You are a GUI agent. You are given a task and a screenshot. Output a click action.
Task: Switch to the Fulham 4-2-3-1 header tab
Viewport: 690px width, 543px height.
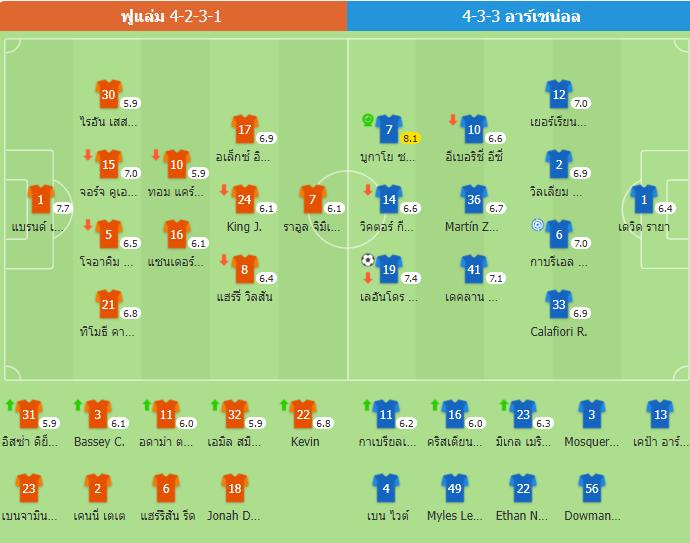(x=172, y=16)
